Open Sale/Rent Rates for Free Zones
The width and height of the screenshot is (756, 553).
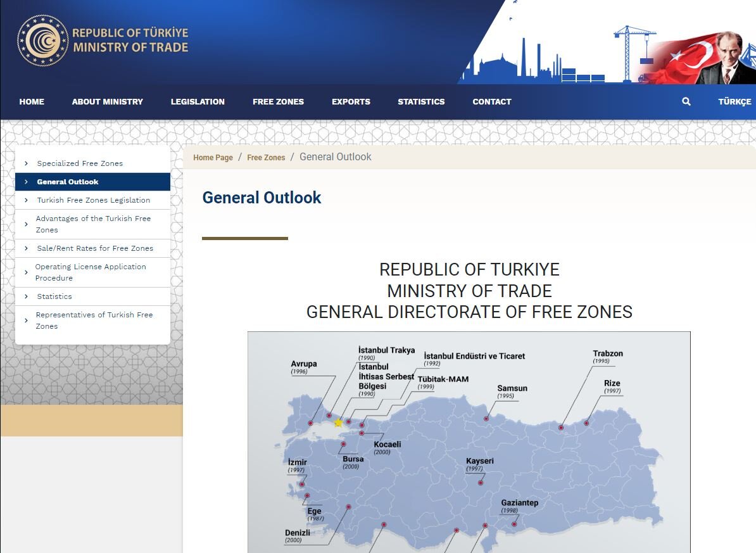click(x=95, y=248)
